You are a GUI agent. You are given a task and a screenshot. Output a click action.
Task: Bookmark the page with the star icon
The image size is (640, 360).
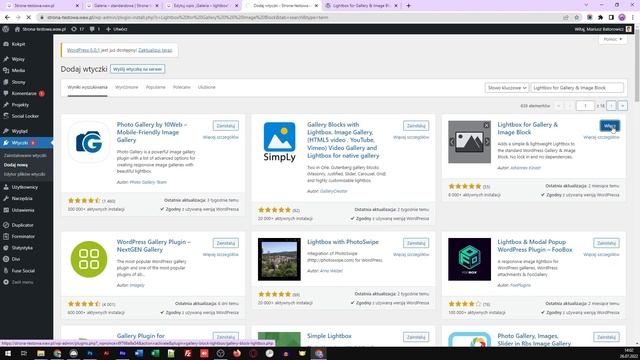click(577, 18)
